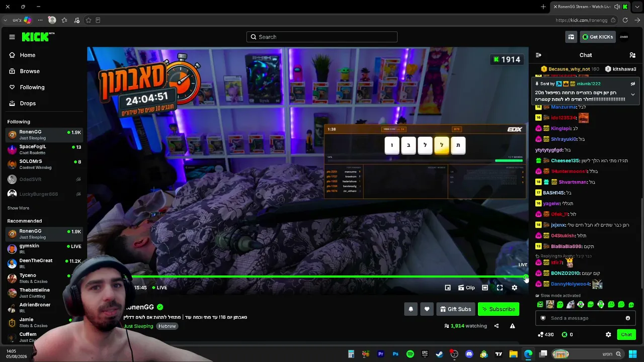Image resolution: width=644 pixels, height=362 pixels.
Task: Click the Windows Start button
Action: 632,354
